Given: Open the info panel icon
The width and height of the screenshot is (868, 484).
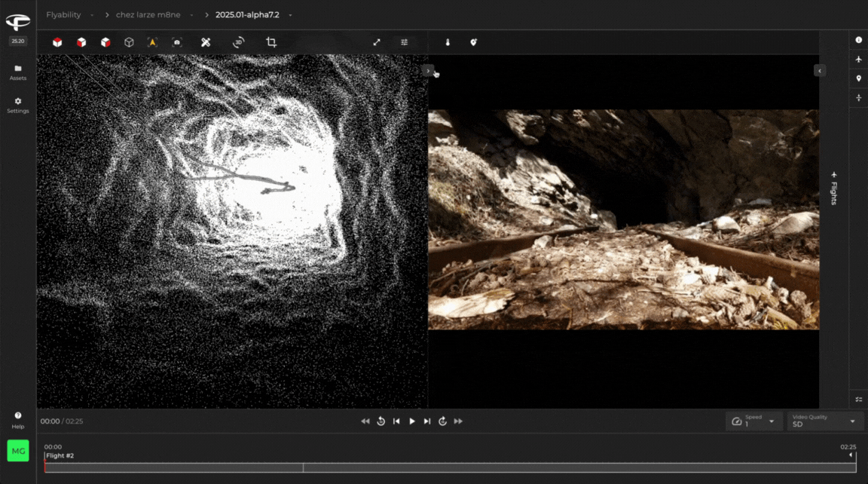Looking at the screenshot, I should [x=858, y=39].
